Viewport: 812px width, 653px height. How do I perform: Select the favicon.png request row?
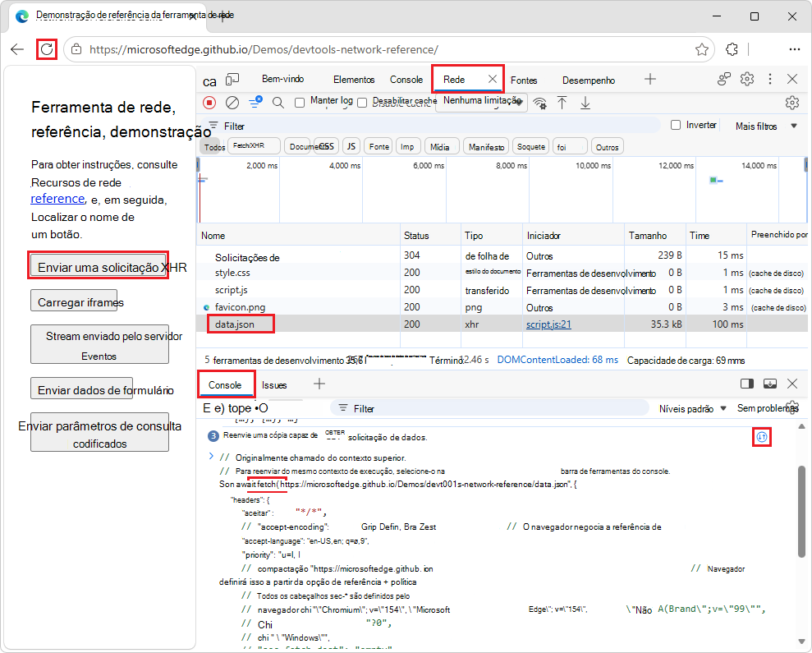(x=502, y=307)
